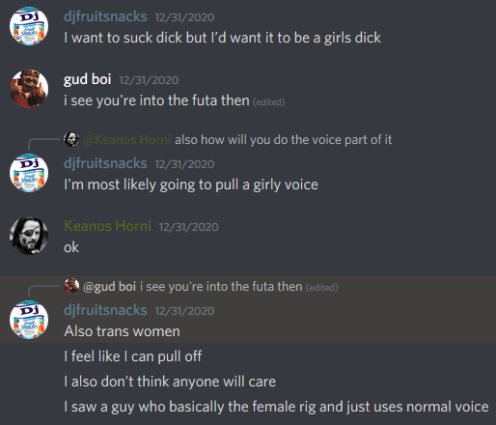Image resolution: width=496 pixels, height=425 pixels.
Task: Click djfruitsnacks username above the girly voice message
Action: pyautogui.click(x=105, y=163)
